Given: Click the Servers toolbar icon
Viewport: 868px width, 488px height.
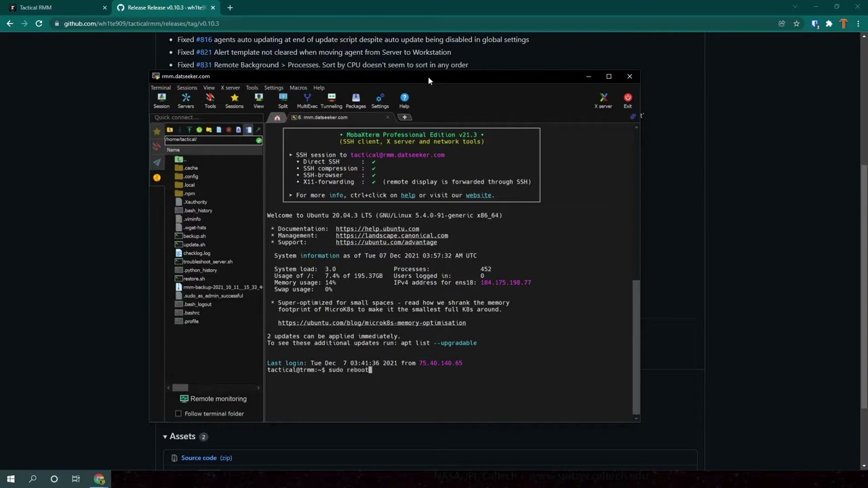Looking at the screenshot, I should point(186,100).
